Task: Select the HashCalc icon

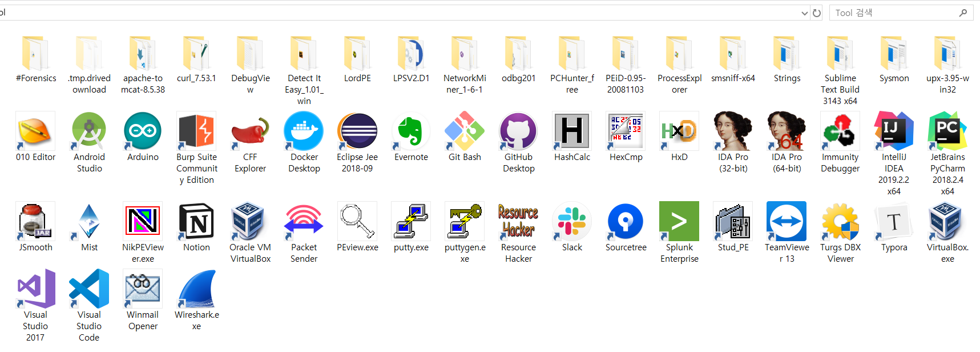Action: pos(572,131)
